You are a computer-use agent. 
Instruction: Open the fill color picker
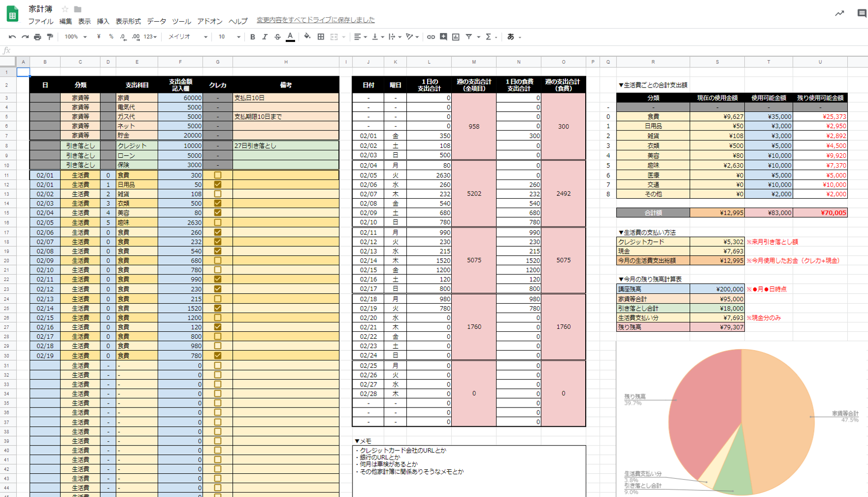coord(307,37)
